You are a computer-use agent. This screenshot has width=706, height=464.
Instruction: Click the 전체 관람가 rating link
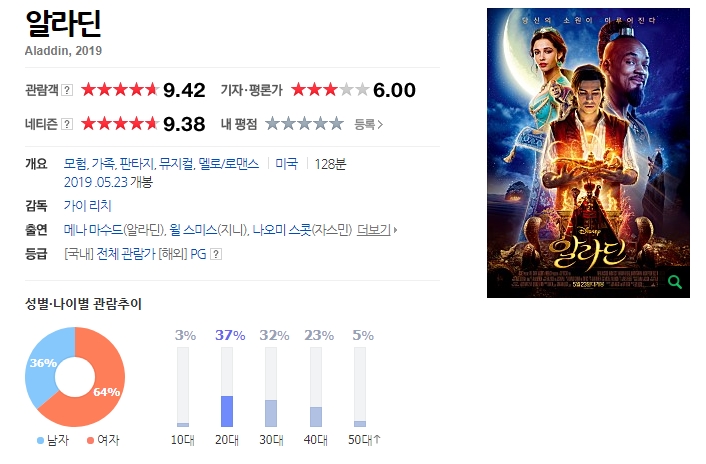tap(126, 254)
